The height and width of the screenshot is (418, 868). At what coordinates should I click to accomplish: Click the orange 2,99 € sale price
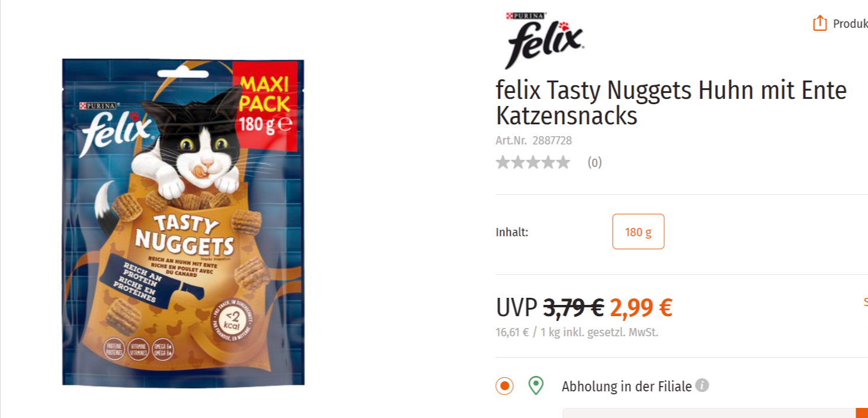pyautogui.click(x=641, y=307)
